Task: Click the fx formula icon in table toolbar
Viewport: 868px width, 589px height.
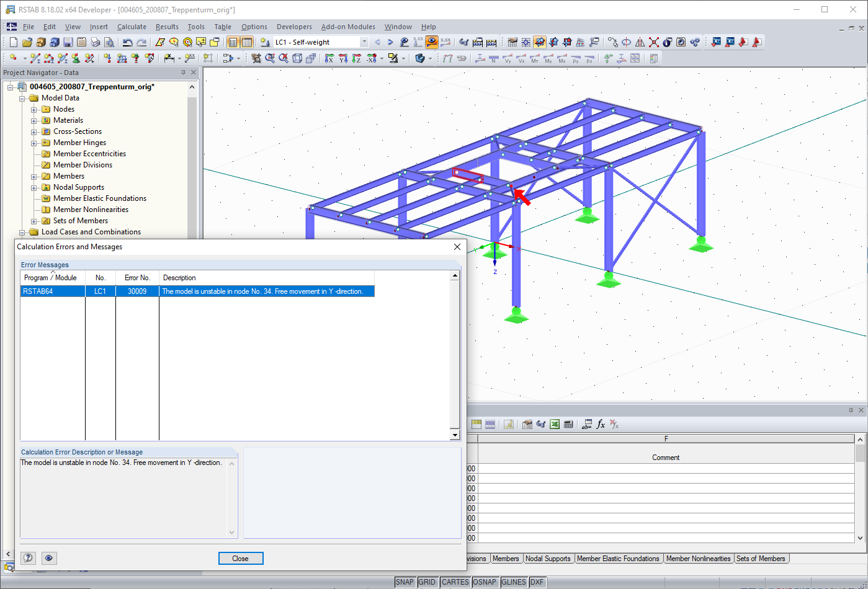Action: [x=600, y=424]
